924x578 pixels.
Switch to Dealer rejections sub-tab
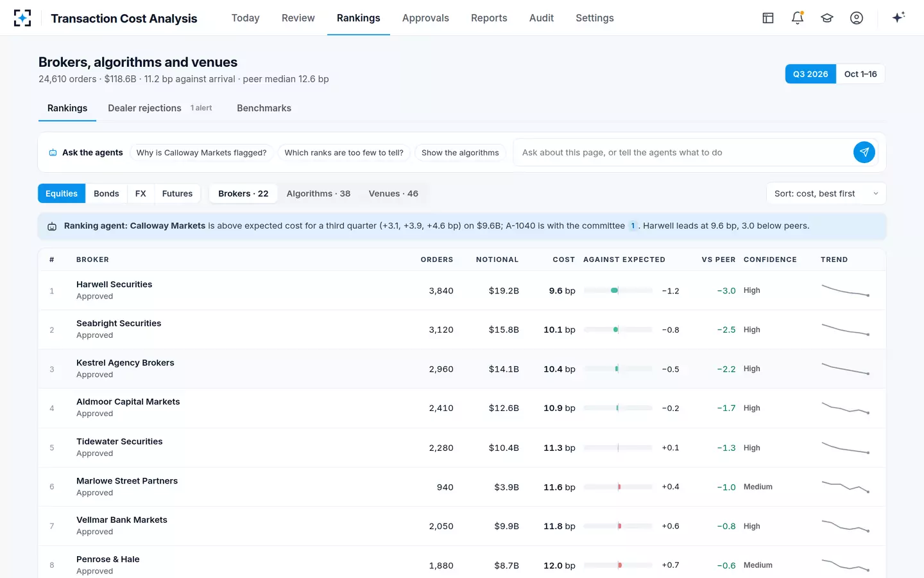pyautogui.click(x=160, y=108)
